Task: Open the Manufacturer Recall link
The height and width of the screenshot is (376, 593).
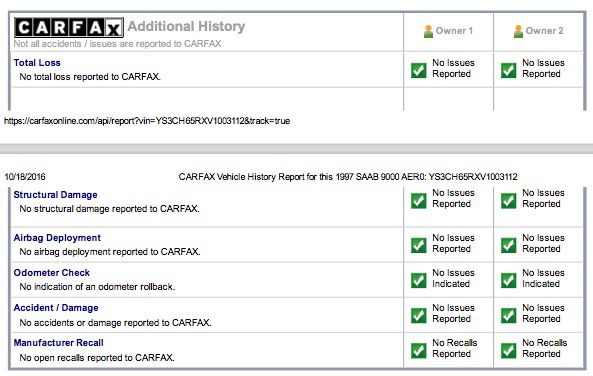Action: point(59,343)
